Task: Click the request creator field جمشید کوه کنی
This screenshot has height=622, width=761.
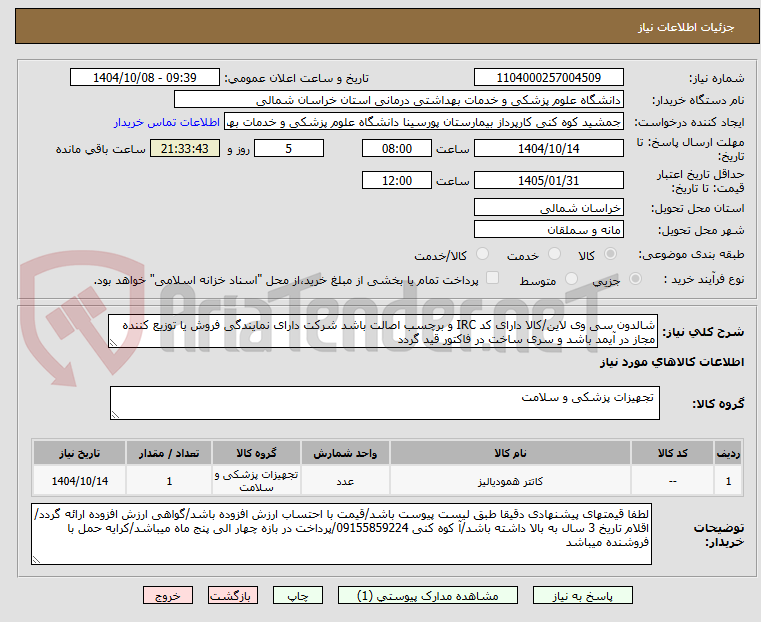Action: (x=424, y=122)
